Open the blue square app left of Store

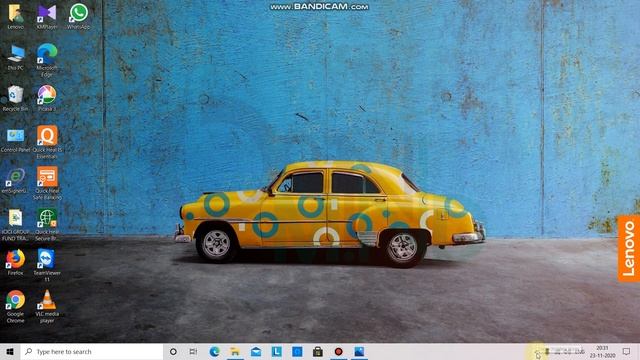click(x=297, y=351)
